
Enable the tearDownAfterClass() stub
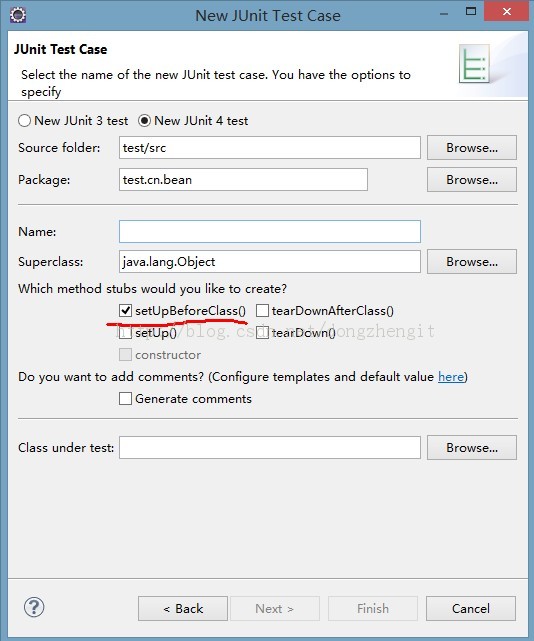tap(262, 311)
